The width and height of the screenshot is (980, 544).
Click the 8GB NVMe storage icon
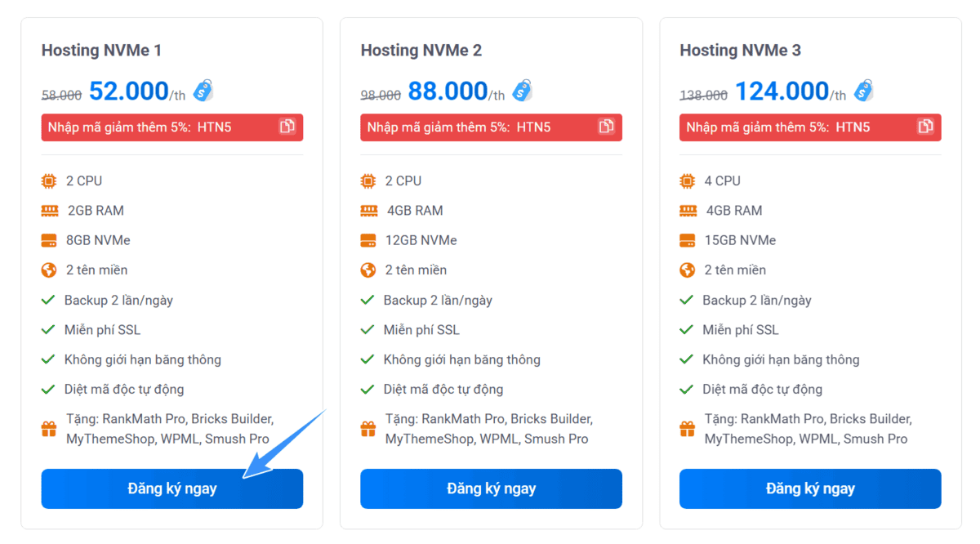pyautogui.click(x=49, y=240)
